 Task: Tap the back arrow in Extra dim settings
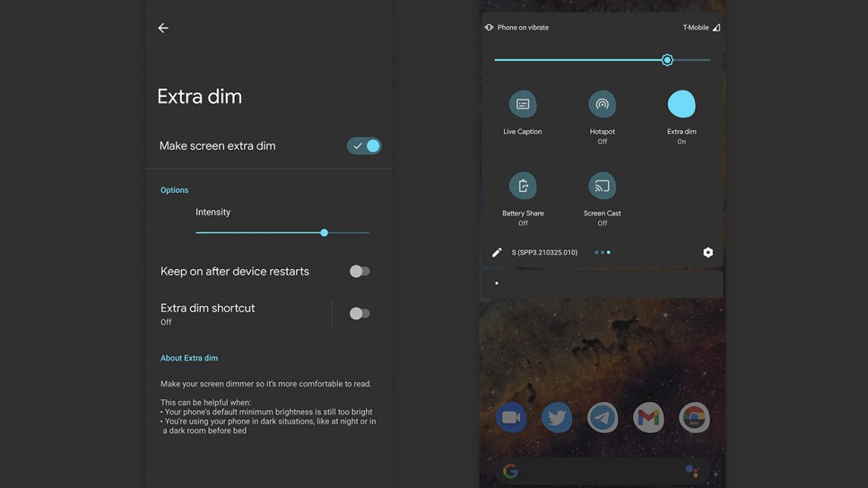[163, 28]
